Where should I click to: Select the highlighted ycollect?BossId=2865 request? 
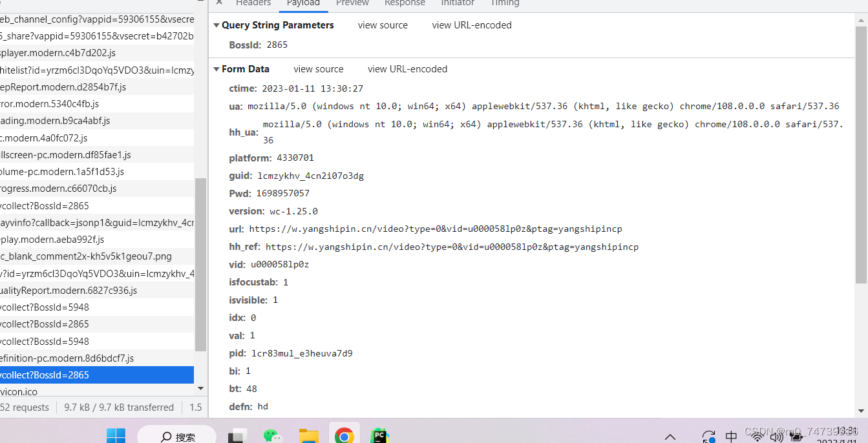tap(97, 375)
